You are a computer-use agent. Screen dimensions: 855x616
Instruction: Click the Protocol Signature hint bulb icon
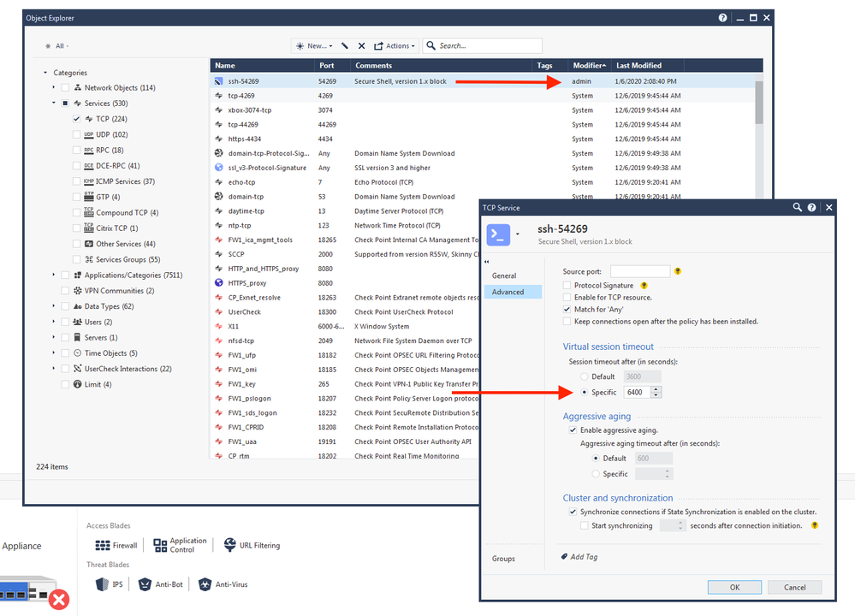click(644, 285)
